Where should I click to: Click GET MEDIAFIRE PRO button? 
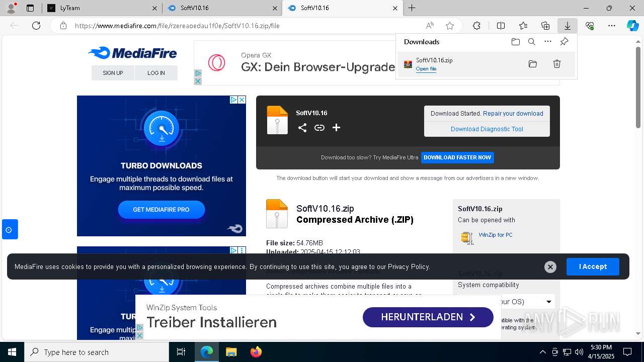[161, 210]
